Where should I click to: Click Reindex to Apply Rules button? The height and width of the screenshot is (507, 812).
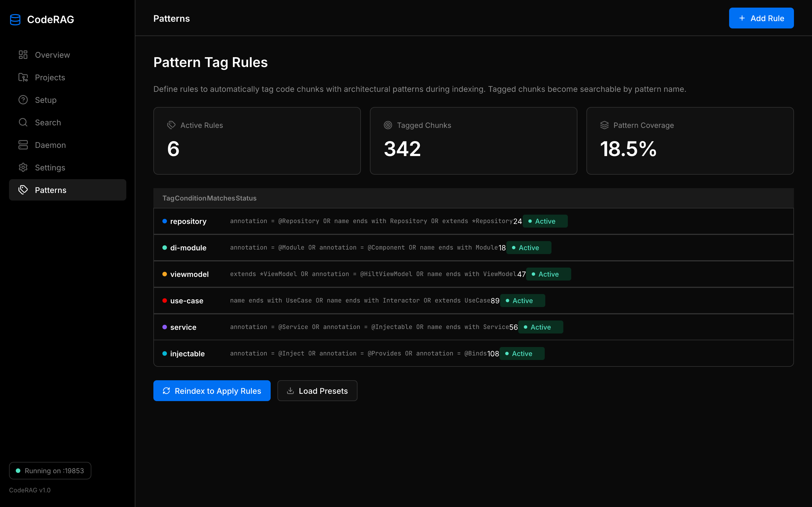[212, 391]
